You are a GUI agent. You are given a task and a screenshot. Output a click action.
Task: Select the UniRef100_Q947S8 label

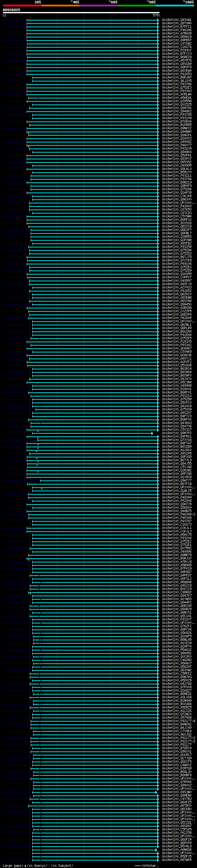pos(177,426)
